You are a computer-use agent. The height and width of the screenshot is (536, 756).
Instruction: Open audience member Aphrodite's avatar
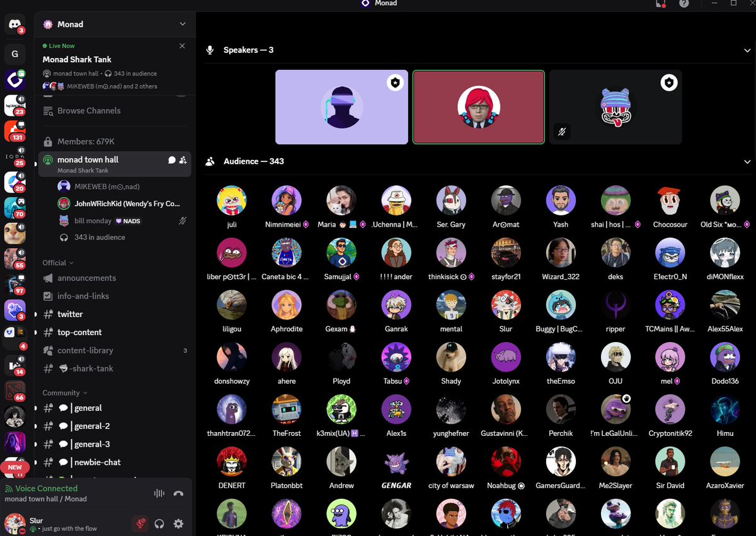[x=287, y=305]
